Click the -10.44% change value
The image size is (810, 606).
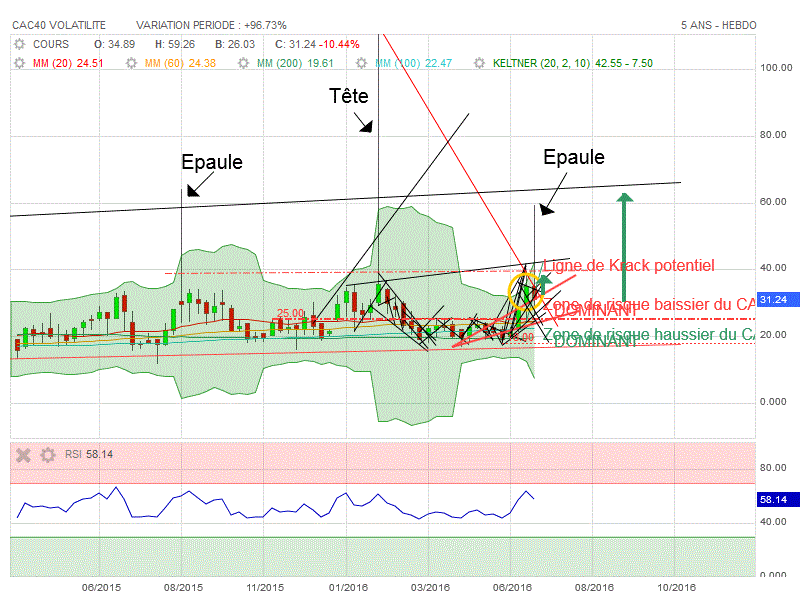[339, 44]
